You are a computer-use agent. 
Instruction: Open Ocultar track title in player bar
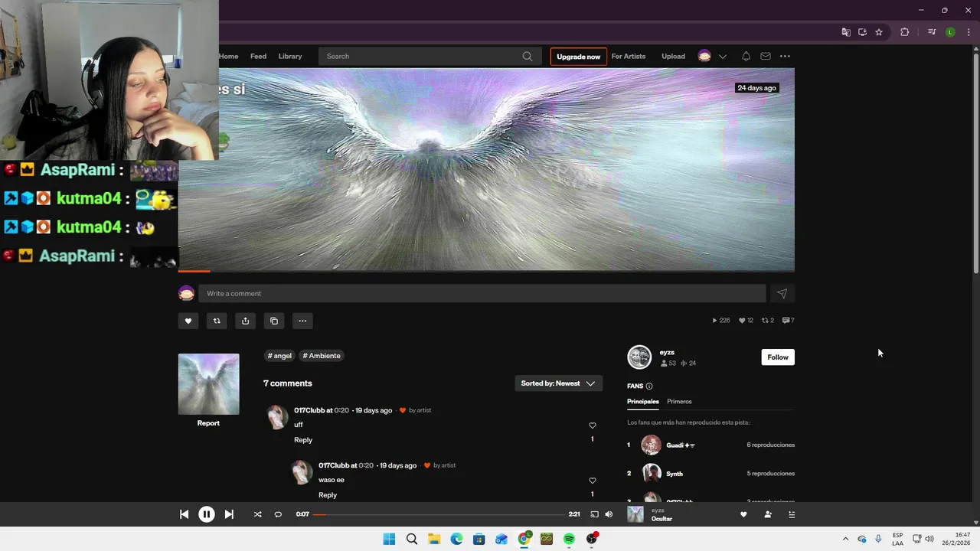coord(661,519)
